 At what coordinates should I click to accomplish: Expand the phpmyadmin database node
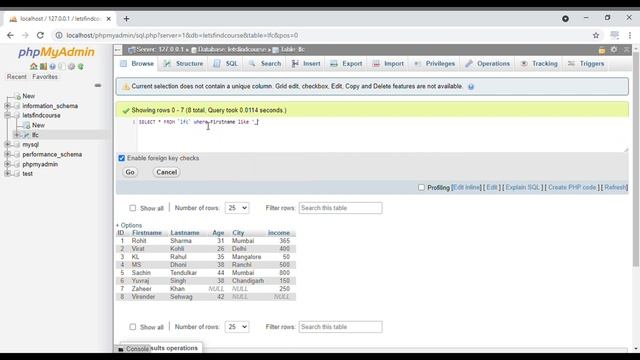coord(7,164)
